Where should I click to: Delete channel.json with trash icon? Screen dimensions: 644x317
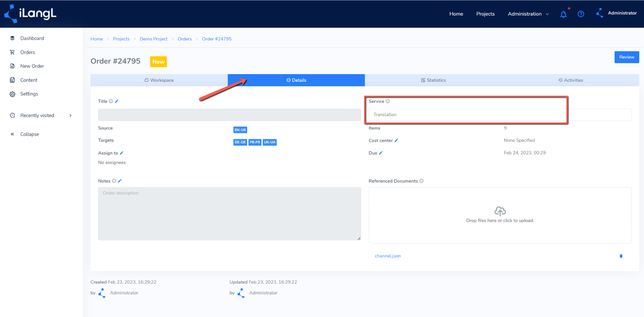621,256
